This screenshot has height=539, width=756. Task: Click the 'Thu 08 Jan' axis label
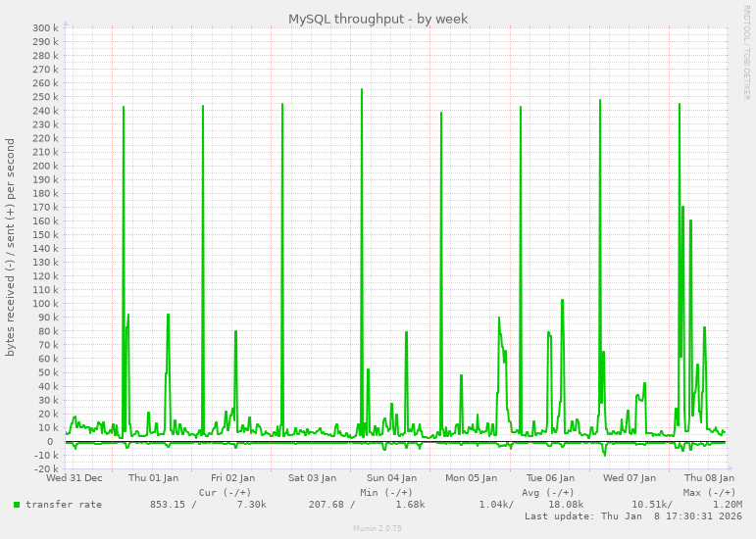(709, 478)
